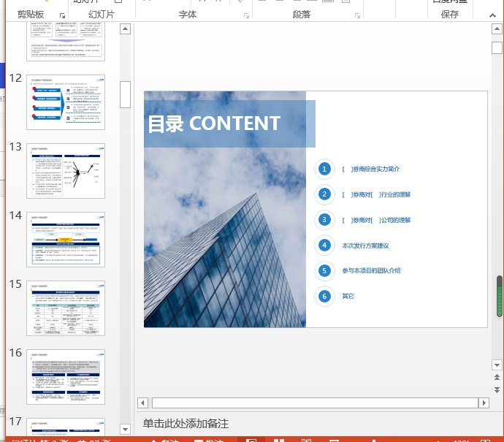The height and width of the screenshot is (442, 504).
Task: Click horizontal scroll left arrow
Action: click(x=142, y=403)
